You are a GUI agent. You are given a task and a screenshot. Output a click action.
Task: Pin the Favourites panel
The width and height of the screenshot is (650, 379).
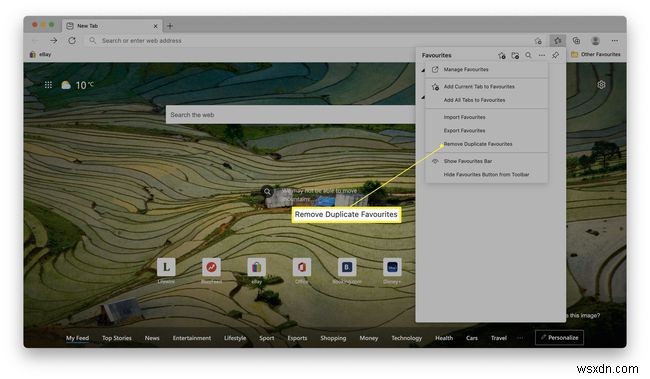click(555, 55)
